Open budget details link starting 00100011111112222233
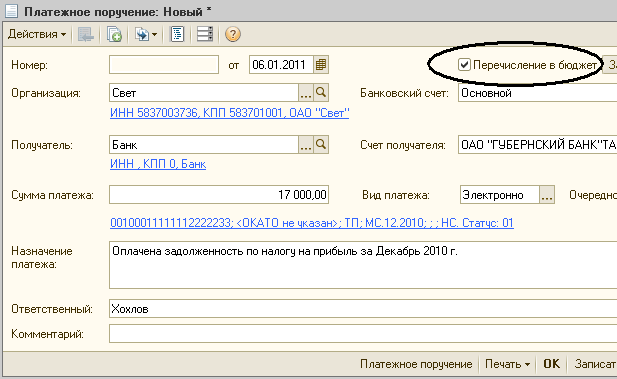Viewport: 617px width, 379px height. [312, 223]
